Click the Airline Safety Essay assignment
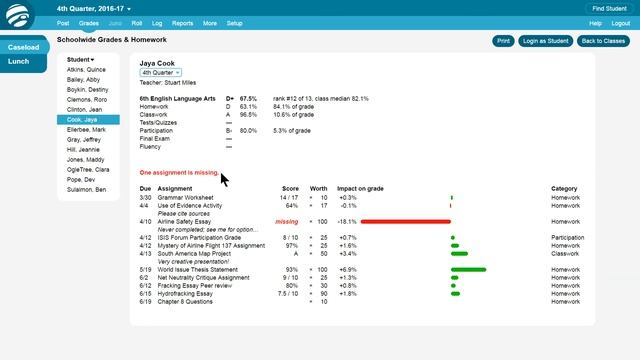This screenshot has width=640, height=360. click(184, 222)
